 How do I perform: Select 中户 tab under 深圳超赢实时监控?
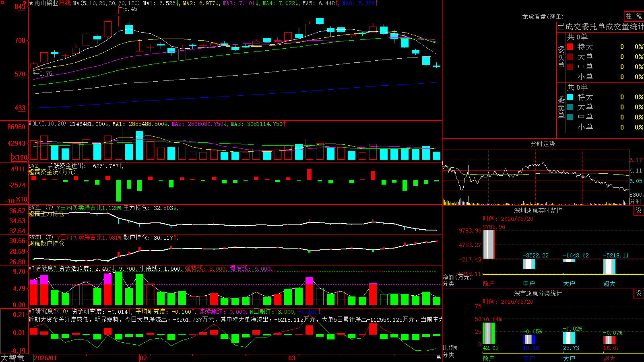coord(529,284)
